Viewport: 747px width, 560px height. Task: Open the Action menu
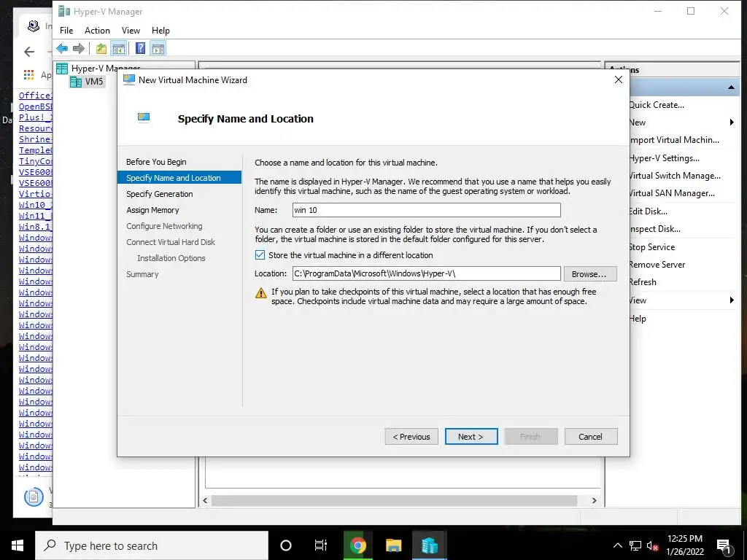(x=97, y=31)
